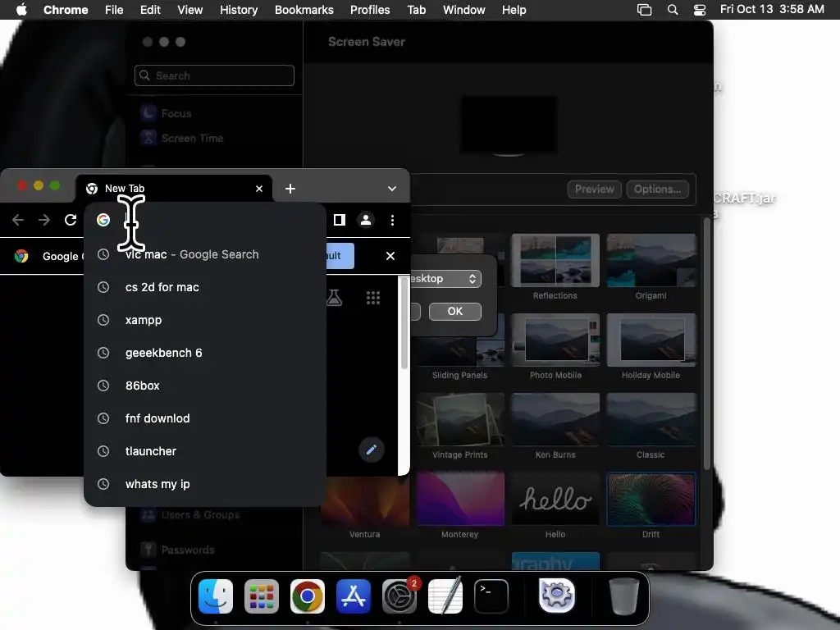The image size is (840, 630).
Task: Select Screen Time in settings sidebar
Action: pyautogui.click(x=192, y=138)
